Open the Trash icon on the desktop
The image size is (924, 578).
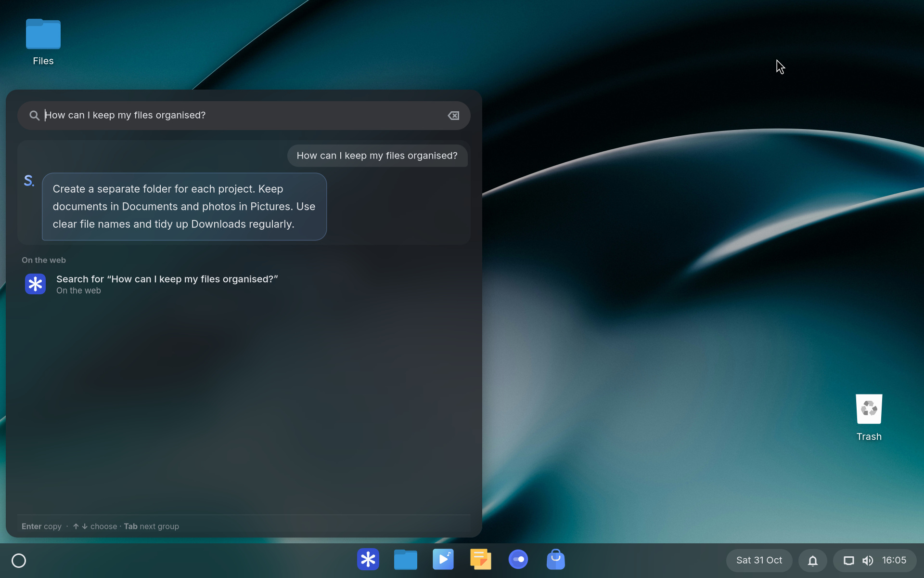coord(869,418)
